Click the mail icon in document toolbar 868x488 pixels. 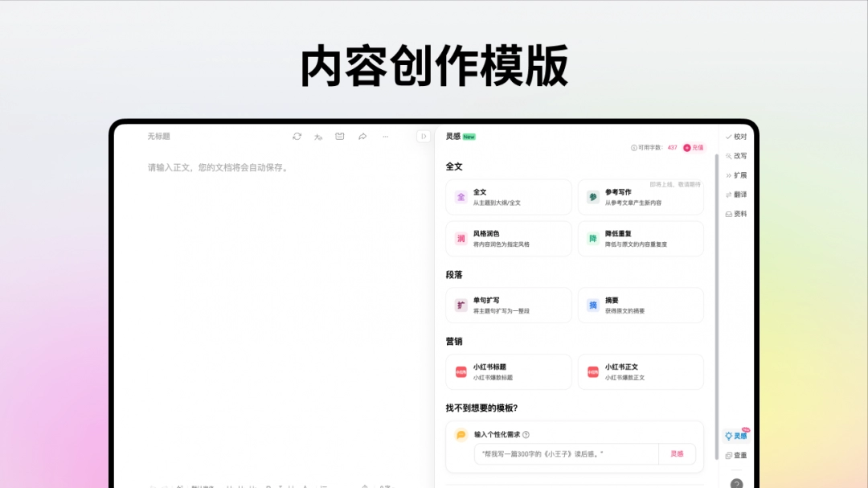[340, 136]
